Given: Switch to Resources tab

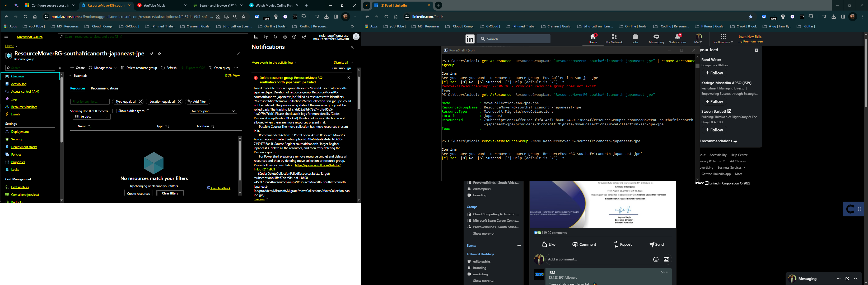Looking at the screenshot, I should pos(77,88).
